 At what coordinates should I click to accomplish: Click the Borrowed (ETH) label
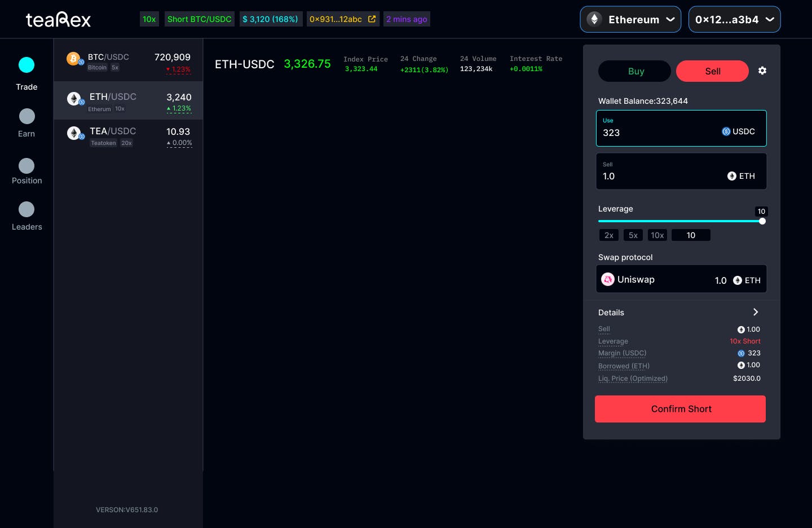[x=624, y=366]
